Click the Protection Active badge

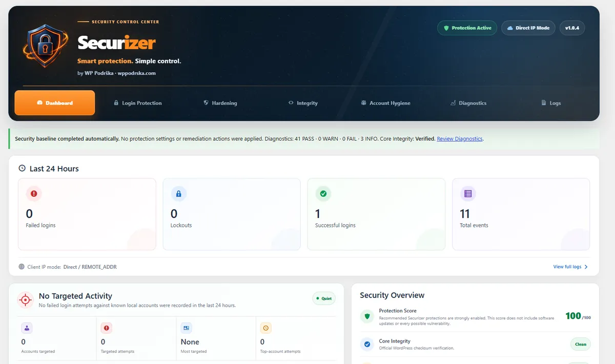coord(467,28)
